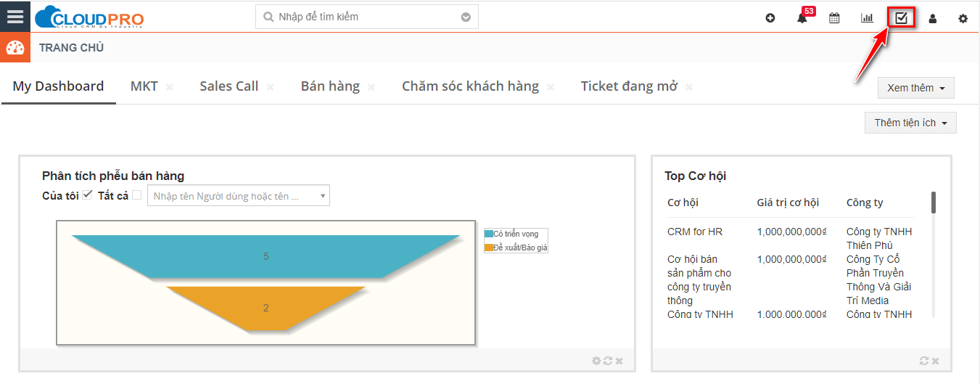
Task: Toggle the Của tôi checkbox
Action: (87, 195)
